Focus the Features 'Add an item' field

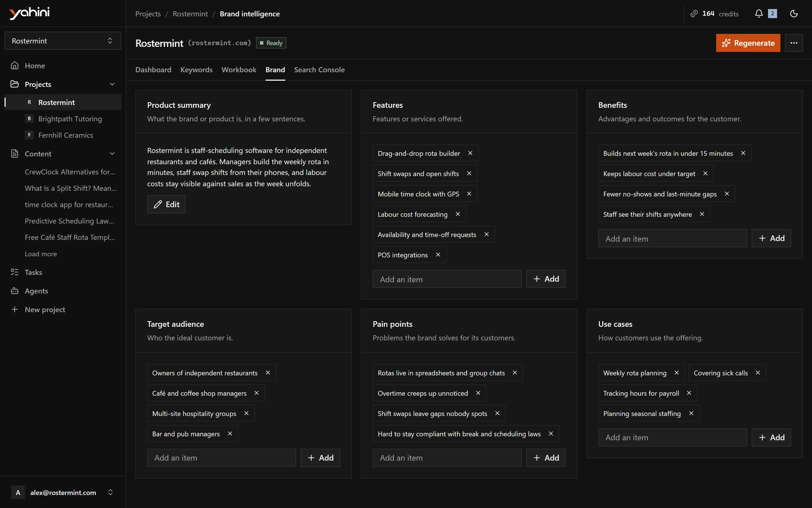(447, 279)
